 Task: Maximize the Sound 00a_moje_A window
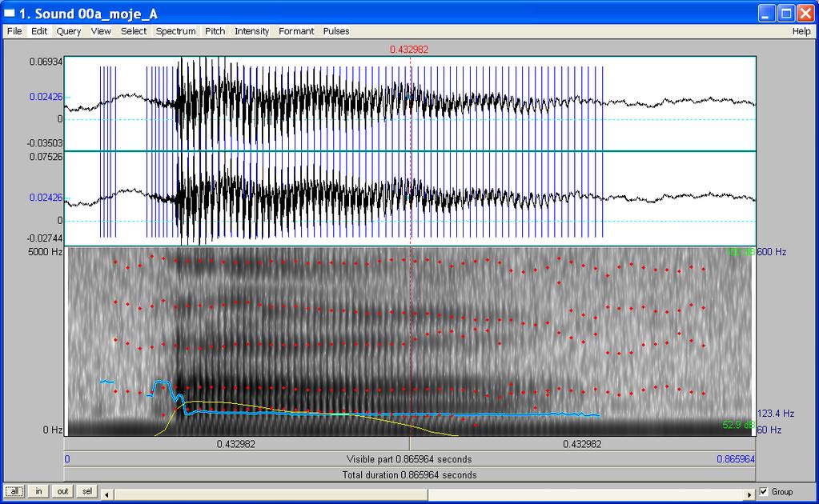[x=786, y=13]
